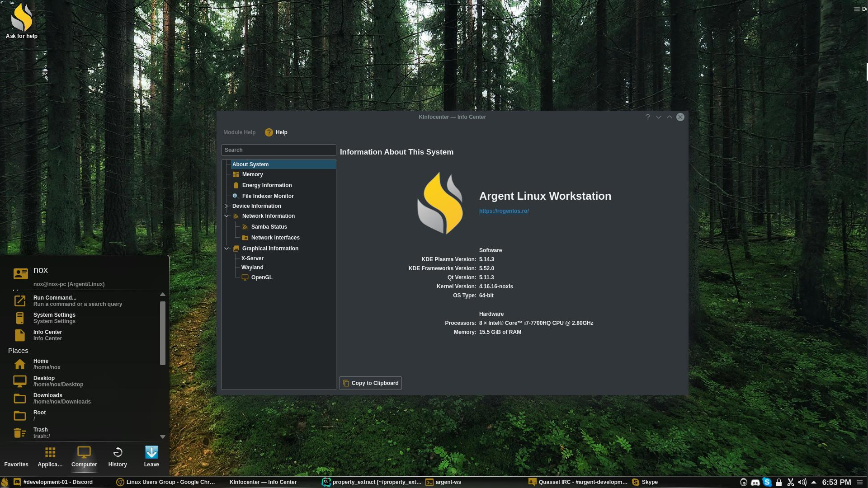Screen dimensions: 868x488
Task: Click the nox user avatar icon
Action: pyautogui.click(x=20, y=273)
